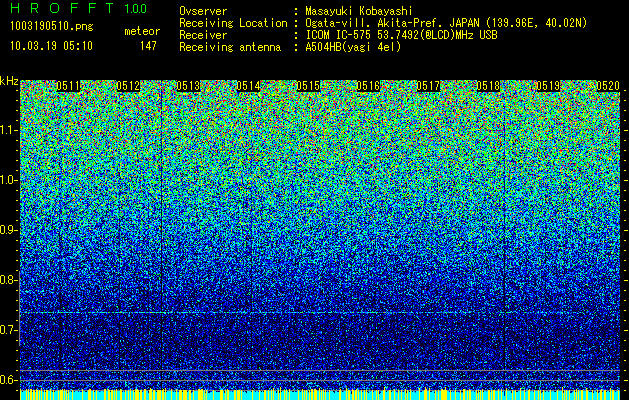Click the Receiver label
Image resolution: width=629 pixels, height=400 pixels.
click(203, 35)
